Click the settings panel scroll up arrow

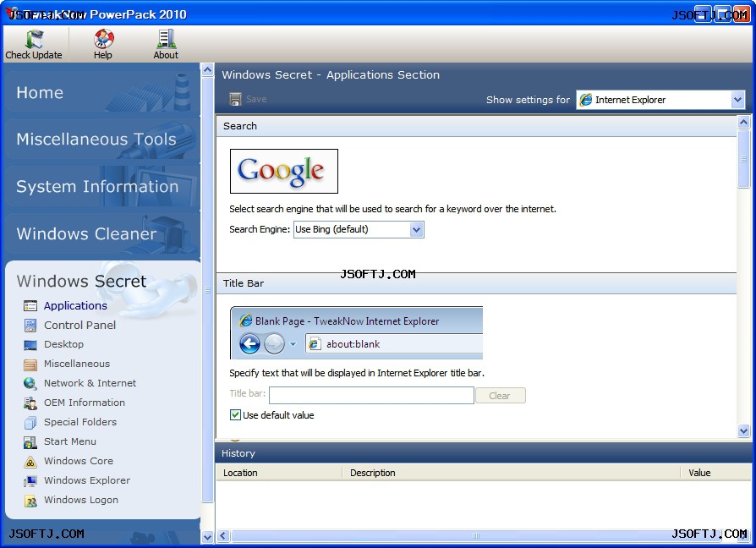(743, 123)
